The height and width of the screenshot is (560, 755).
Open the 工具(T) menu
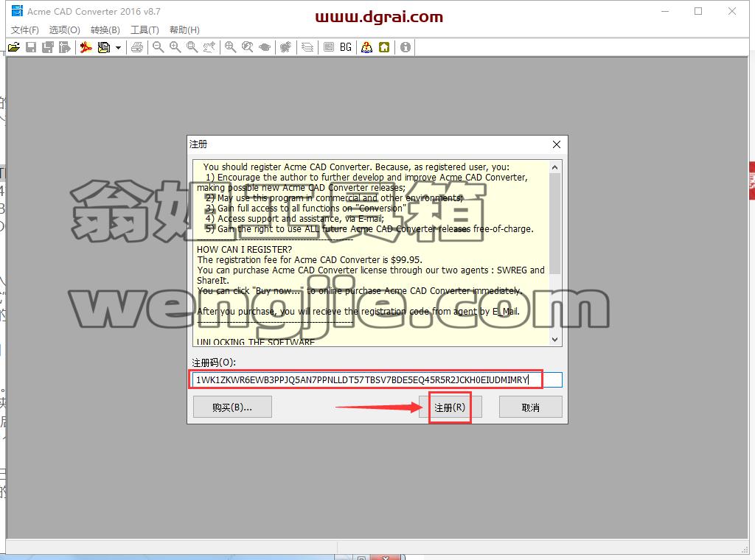click(x=145, y=29)
